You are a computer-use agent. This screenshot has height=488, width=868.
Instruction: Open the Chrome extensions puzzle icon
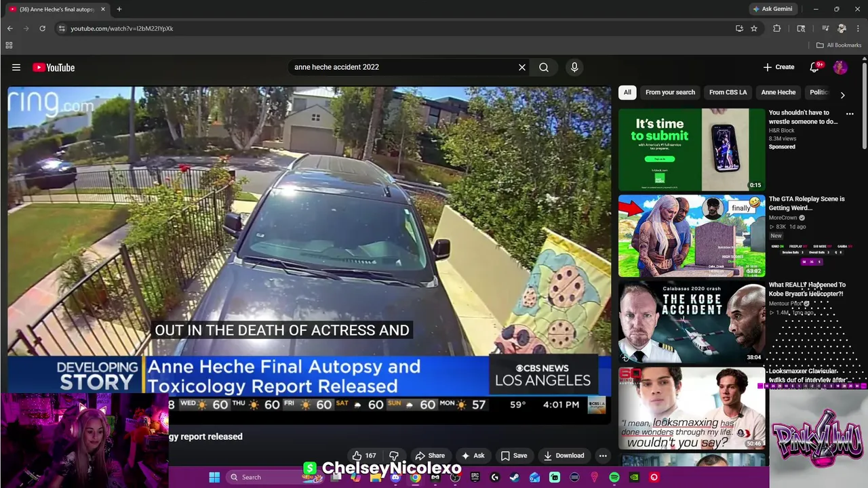click(x=777, y=28)
